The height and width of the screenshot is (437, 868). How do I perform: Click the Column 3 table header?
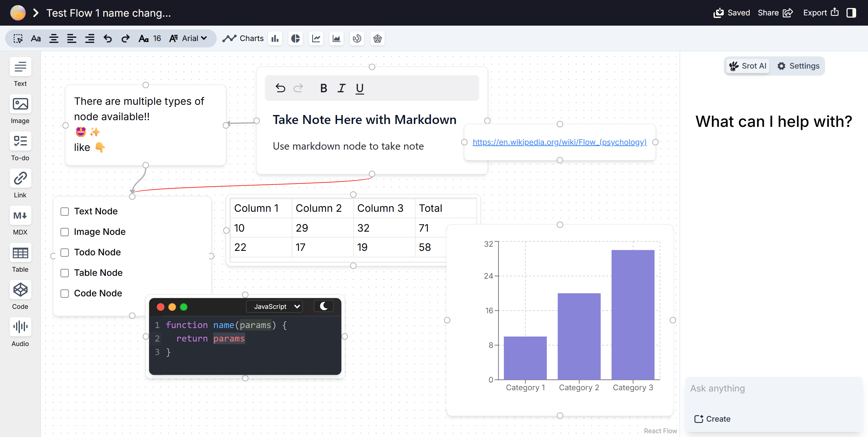(384, 208)
